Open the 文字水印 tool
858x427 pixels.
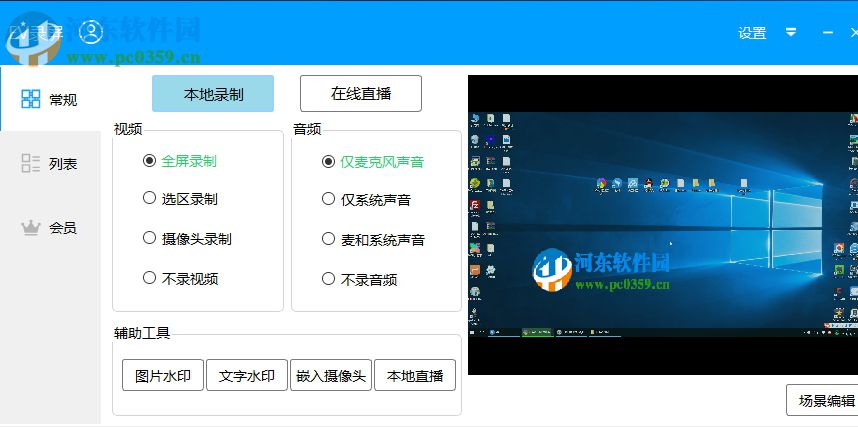click(247, 375)
